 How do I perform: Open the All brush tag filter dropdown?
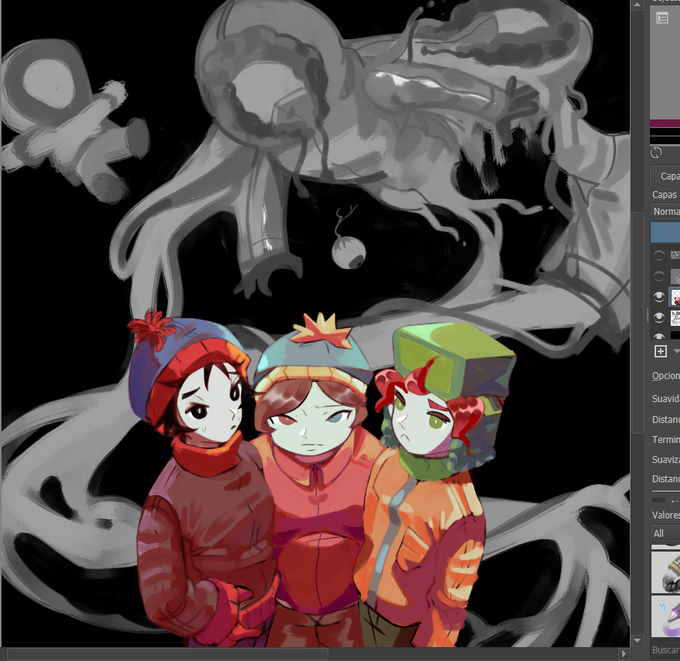point(666,533)
